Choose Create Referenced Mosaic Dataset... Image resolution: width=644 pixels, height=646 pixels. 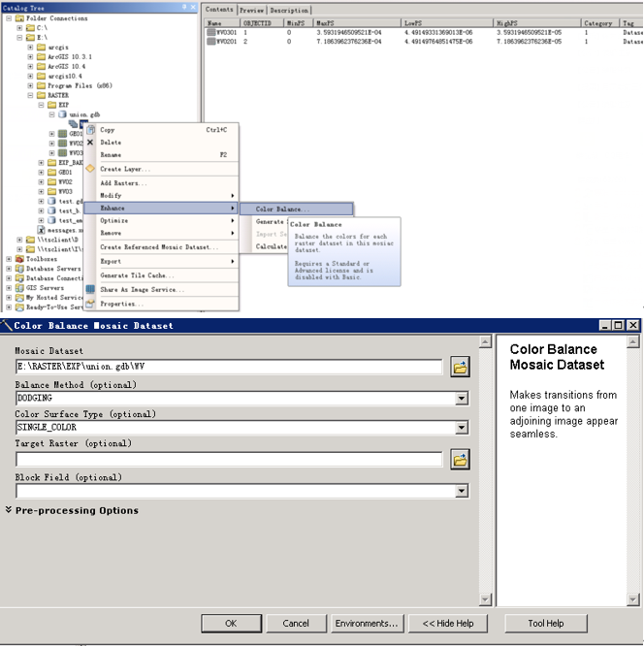[161, 246]
